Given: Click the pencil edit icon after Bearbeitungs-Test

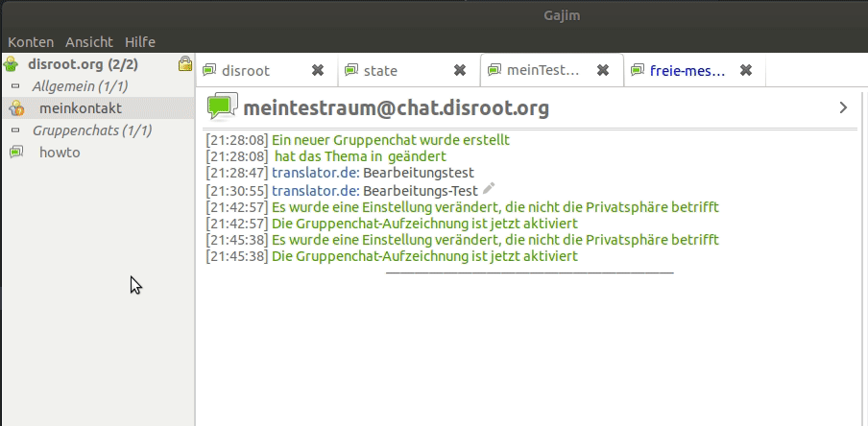Looking at the screenshot, I should click(x=489, y=189).
